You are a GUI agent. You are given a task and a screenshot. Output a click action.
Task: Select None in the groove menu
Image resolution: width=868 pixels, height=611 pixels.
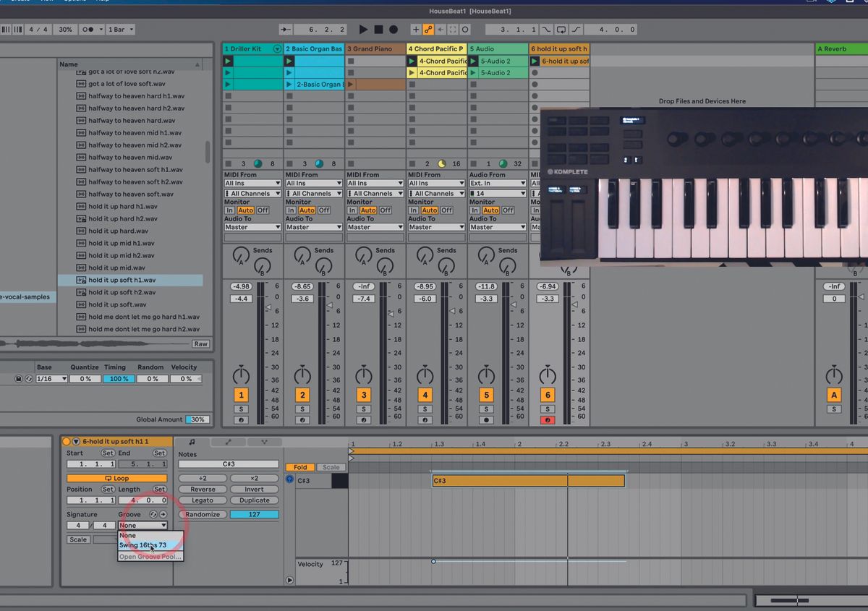[150, 536]
